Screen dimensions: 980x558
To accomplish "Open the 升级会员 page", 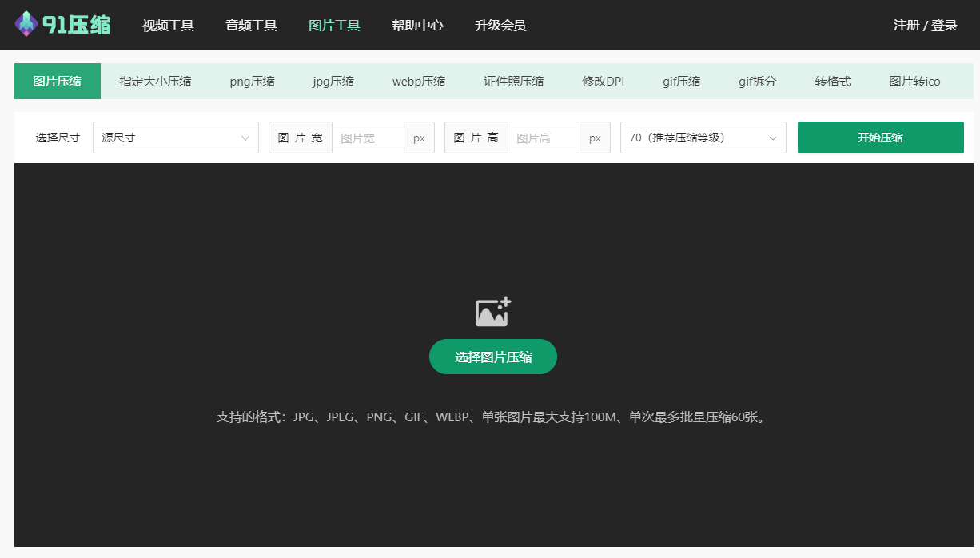I will click(x=500, y=26).
